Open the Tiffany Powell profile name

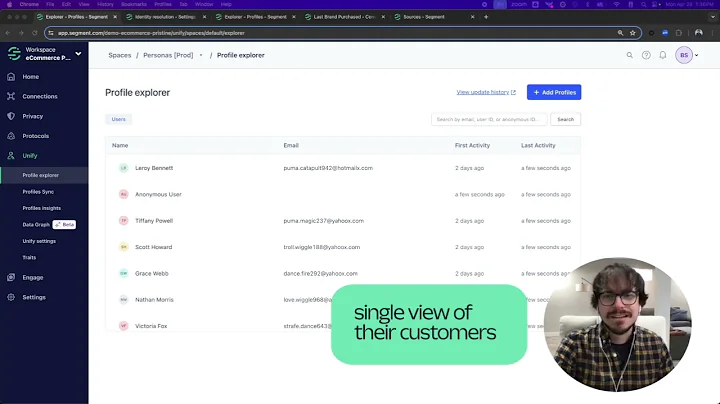point(154,221)
